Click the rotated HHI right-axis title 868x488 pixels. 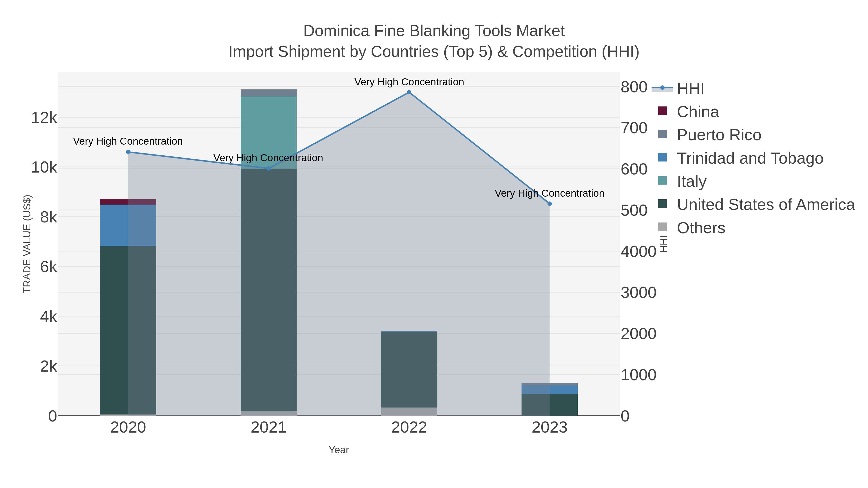coord(664,244)
